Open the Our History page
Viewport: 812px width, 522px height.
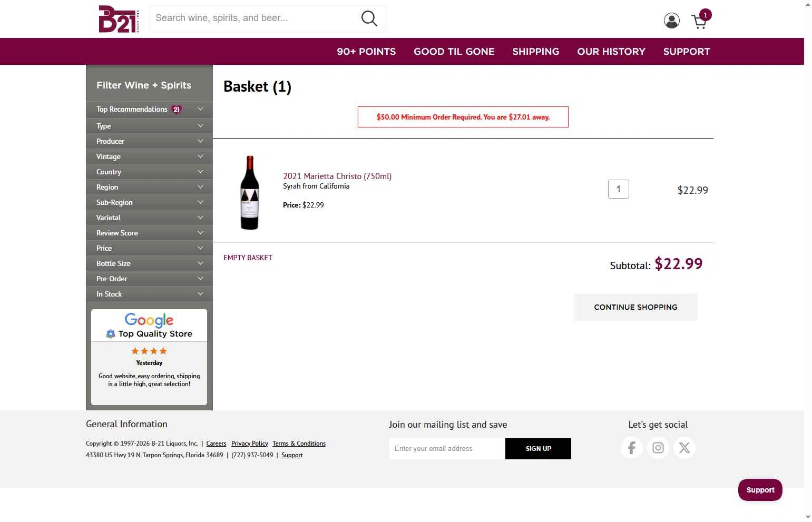(x=611, y=52)
